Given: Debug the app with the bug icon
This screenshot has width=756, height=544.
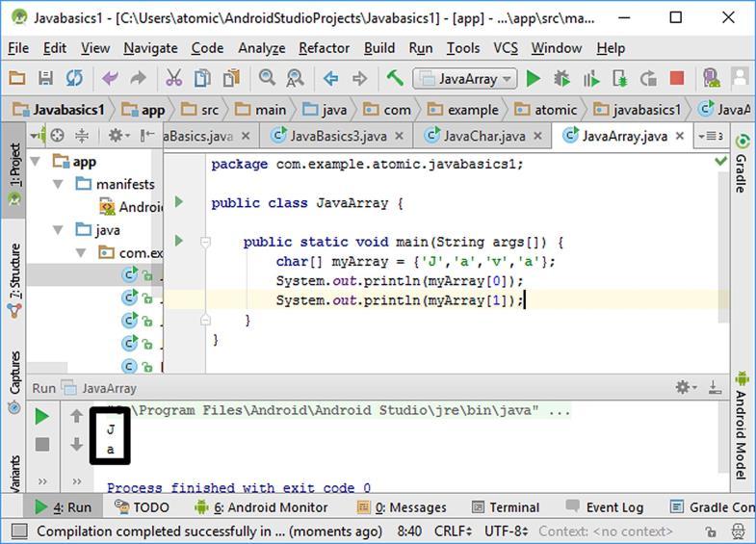Looking at the screenshot, I should [561, 78].
